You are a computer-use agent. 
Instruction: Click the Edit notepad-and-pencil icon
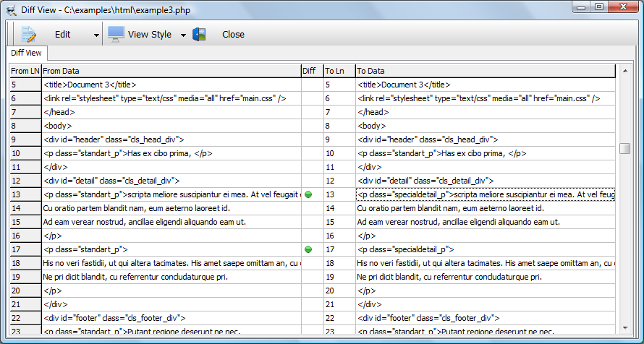click(29, 34)
